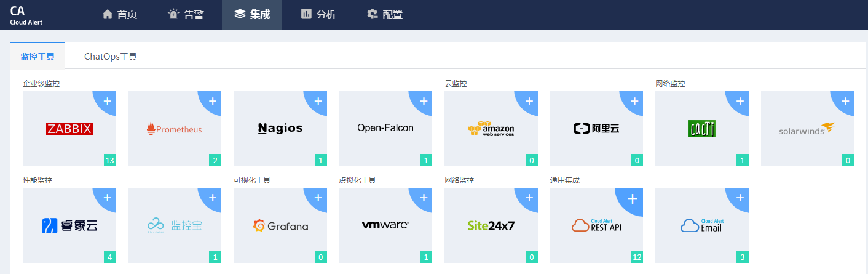This screenshot has width=868, height=274.
Task: Click the VMware count badge 1
Action: 426,257
